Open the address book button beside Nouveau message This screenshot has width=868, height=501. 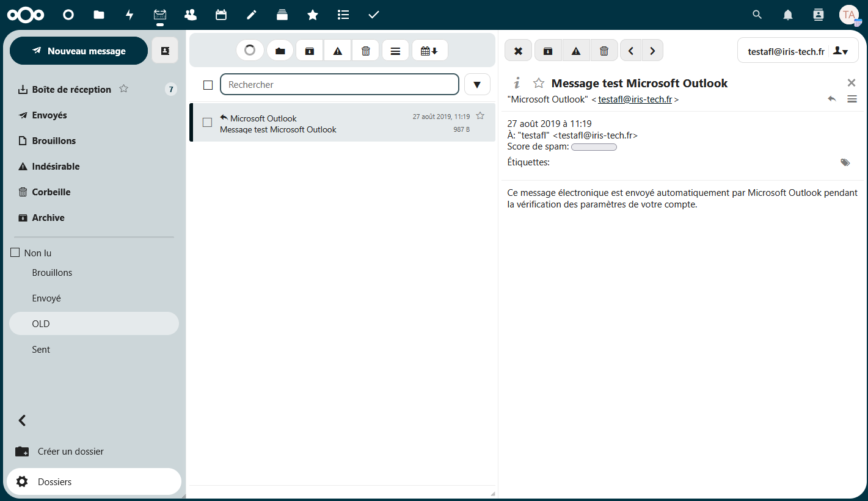point(165,51)
